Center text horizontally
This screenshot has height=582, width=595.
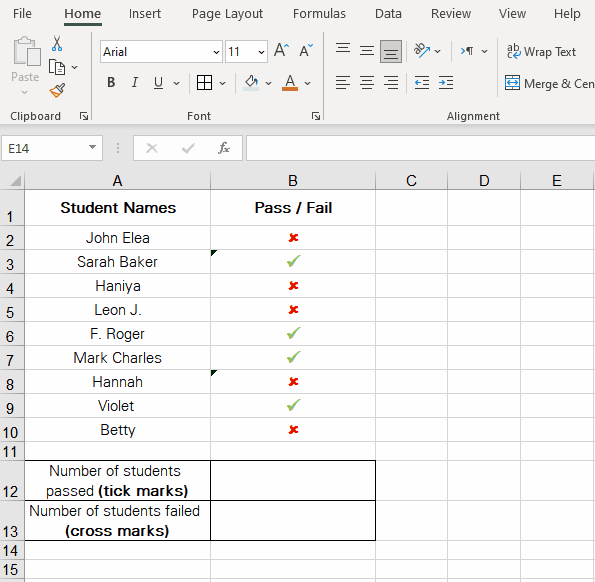tap(367, 82)
